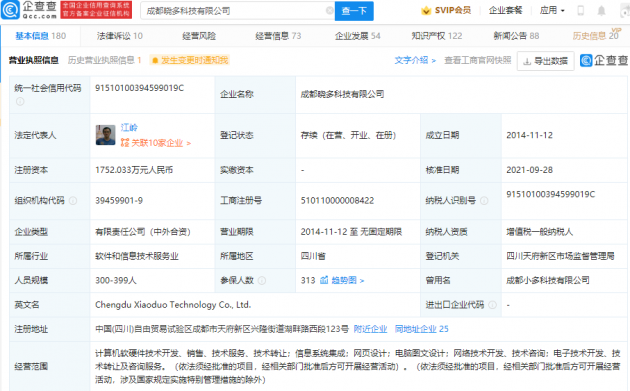Select region value 四川省
The image size is (630, 391).
click(313, 256)
